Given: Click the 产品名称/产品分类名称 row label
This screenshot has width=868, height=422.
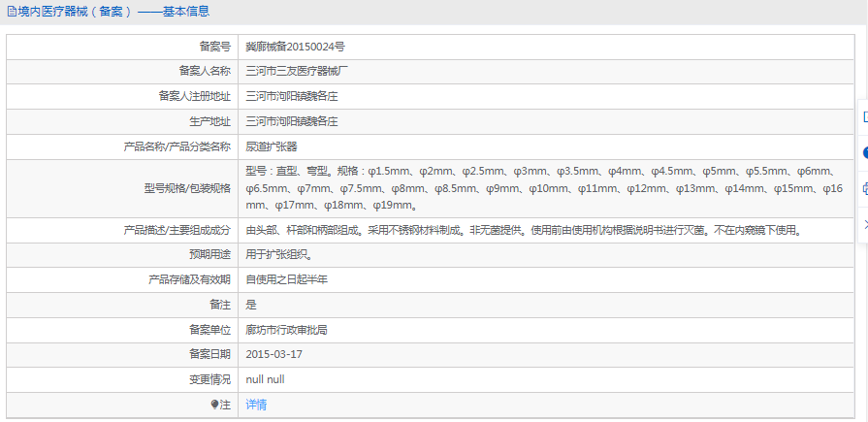Looking at the screenshot, I should [177, 146].
